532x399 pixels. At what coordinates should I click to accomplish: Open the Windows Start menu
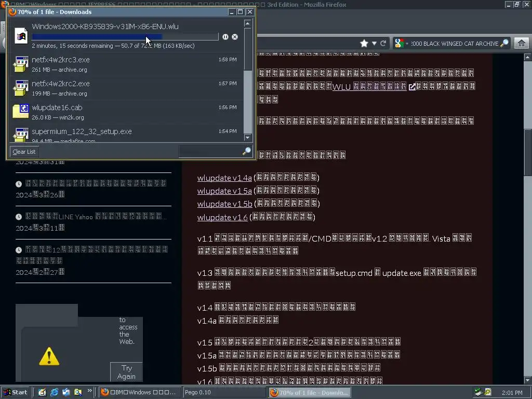coord(15,392)
